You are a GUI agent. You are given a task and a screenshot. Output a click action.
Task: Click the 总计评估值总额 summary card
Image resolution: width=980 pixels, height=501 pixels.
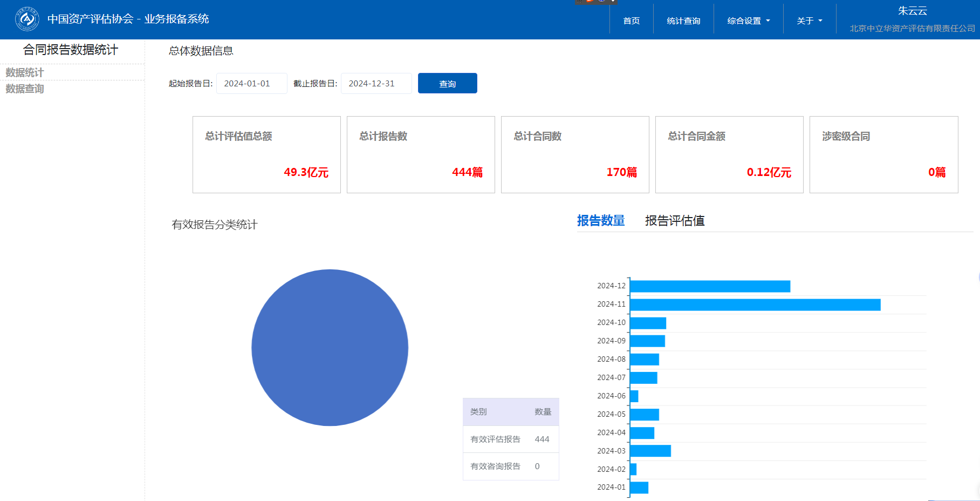[x=266, y=154]
